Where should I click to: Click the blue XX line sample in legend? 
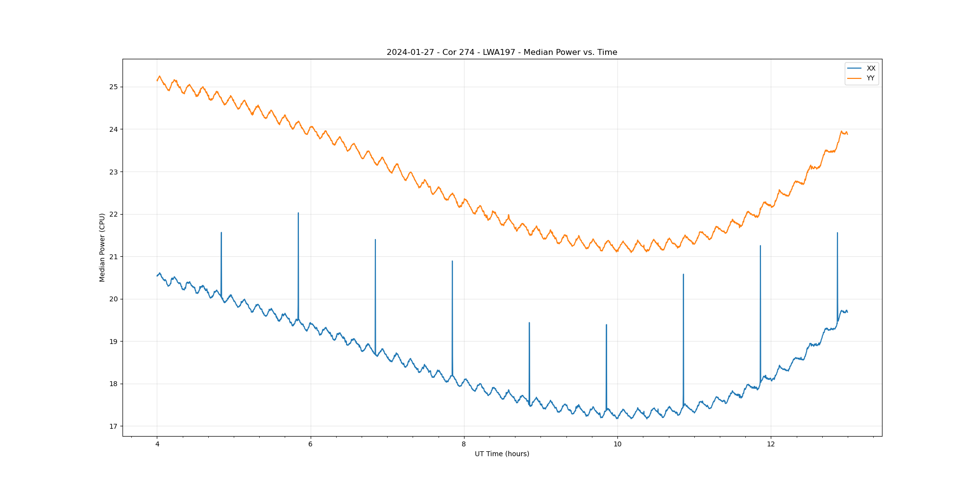click(855, 68)
